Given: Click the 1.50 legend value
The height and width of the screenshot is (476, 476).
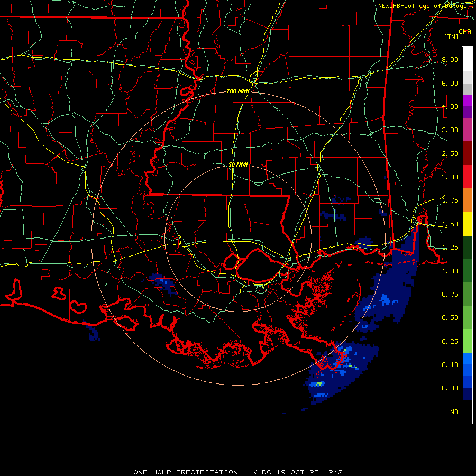Looking at the screenshot, I should click(450, 224).
